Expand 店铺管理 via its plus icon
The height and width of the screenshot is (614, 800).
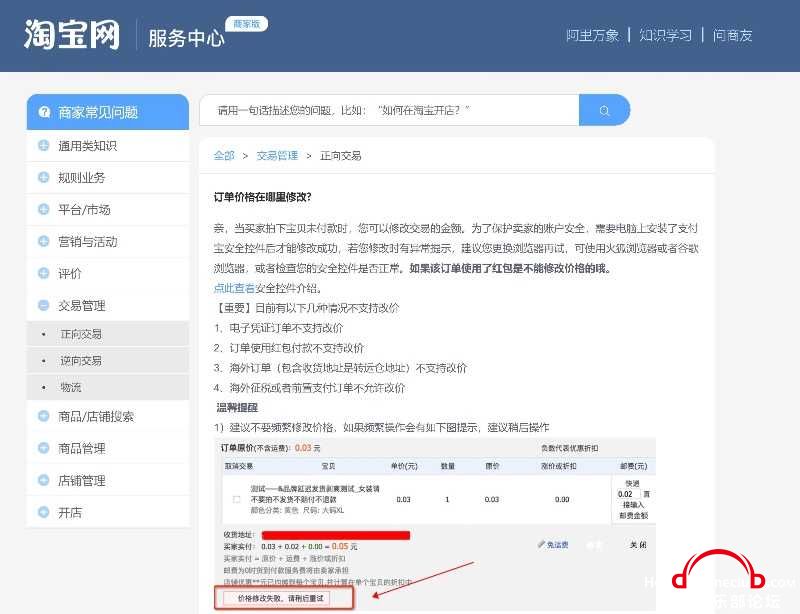click(x=43, y=480)
